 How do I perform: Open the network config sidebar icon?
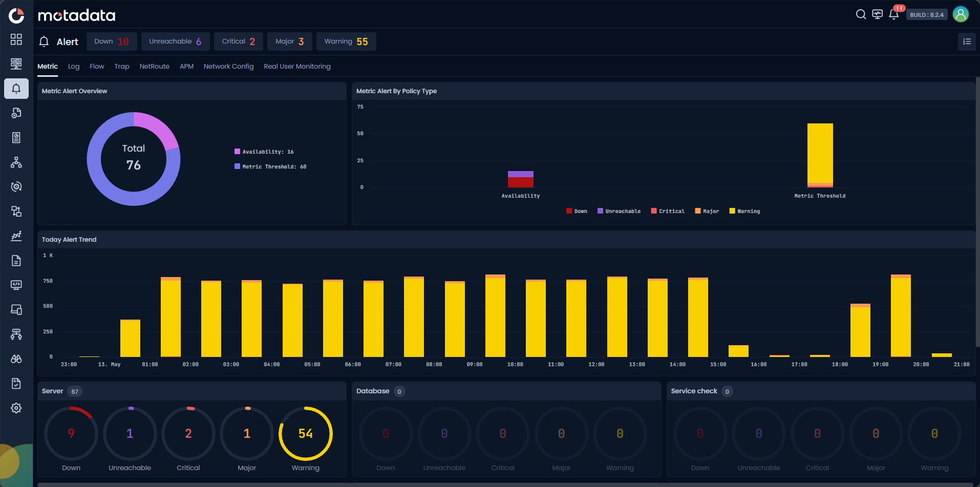(x=16, y=211)
